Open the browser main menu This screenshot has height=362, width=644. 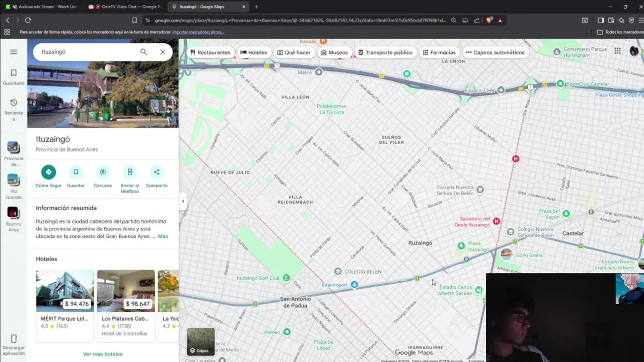(x=641, y=20)
